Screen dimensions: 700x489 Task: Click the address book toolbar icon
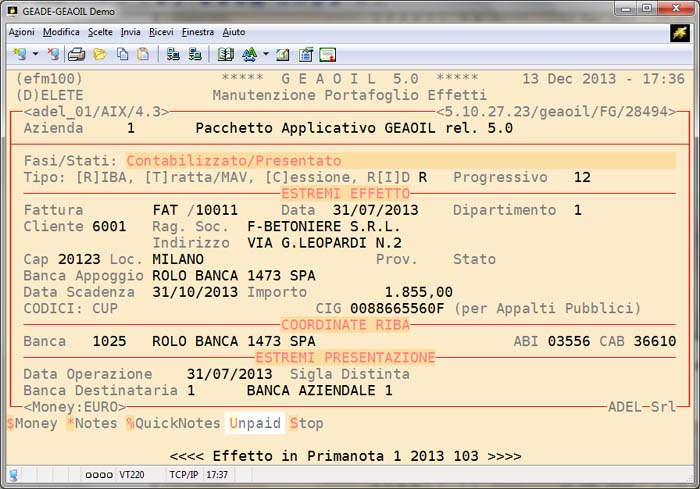[226, 54]
